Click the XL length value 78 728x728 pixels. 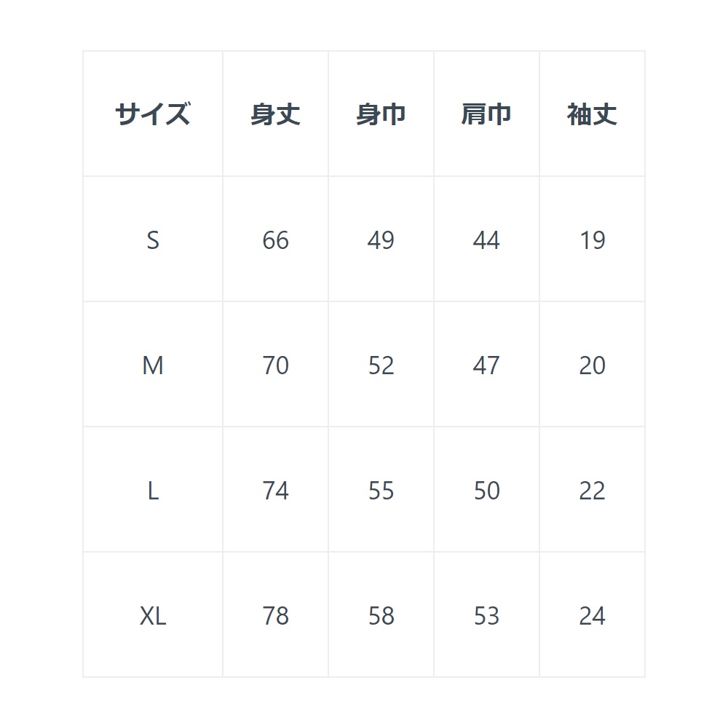[275, 616]
